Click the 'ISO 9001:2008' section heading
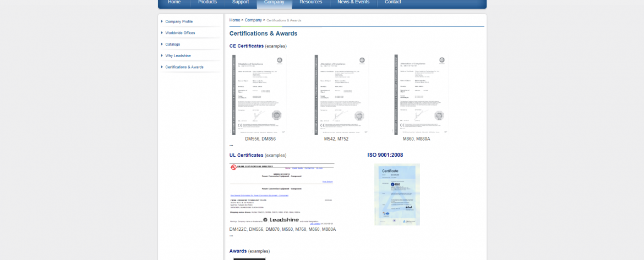The width and height of the screenshot is (644, 260). click(x=385, y=155)
